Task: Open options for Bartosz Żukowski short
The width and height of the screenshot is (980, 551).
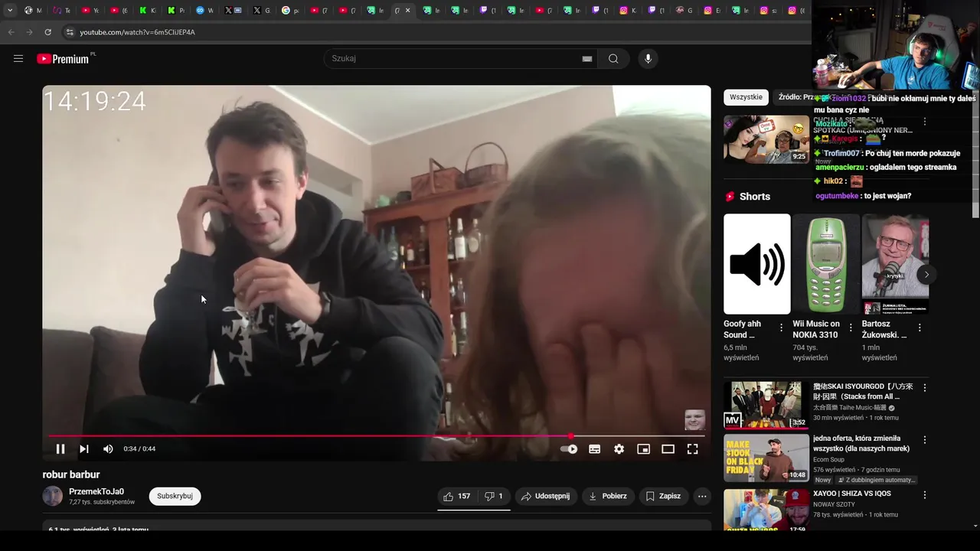Action: tap(920, 328)
